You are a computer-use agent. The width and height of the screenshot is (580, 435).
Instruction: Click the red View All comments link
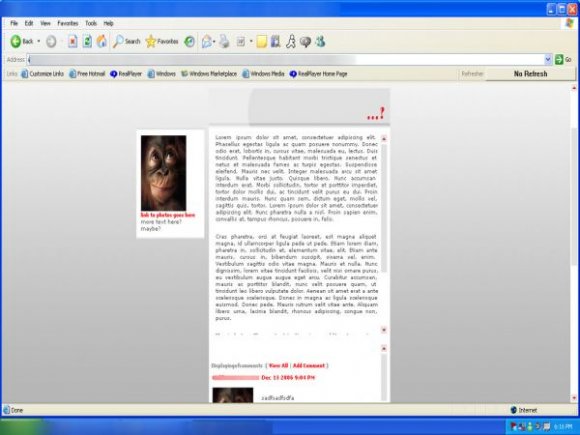(x=278, y=366)
